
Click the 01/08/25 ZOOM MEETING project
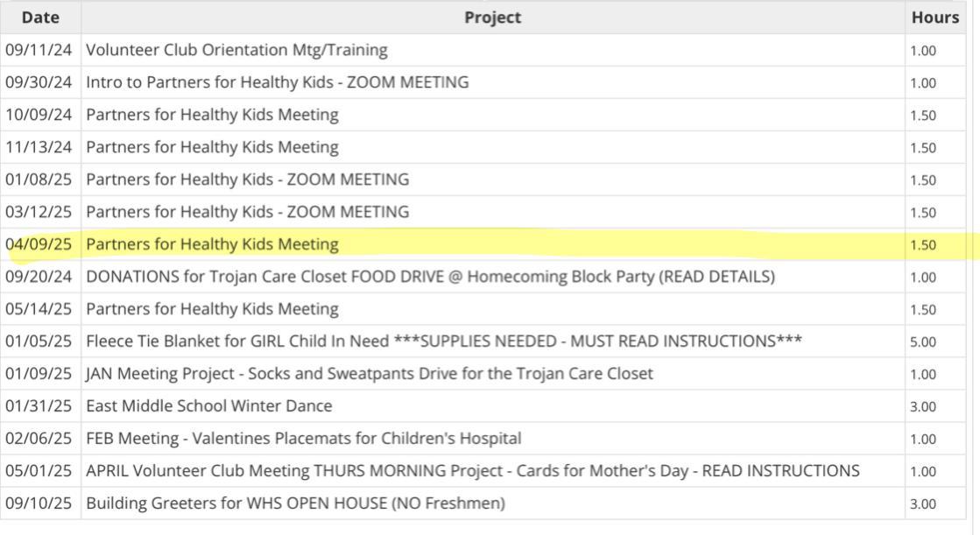tap(247, 180)
